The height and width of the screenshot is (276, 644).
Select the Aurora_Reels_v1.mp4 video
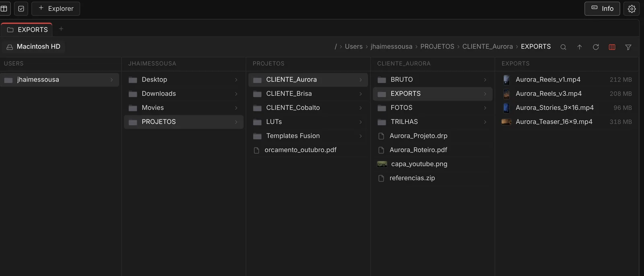[x=567, y=80]
